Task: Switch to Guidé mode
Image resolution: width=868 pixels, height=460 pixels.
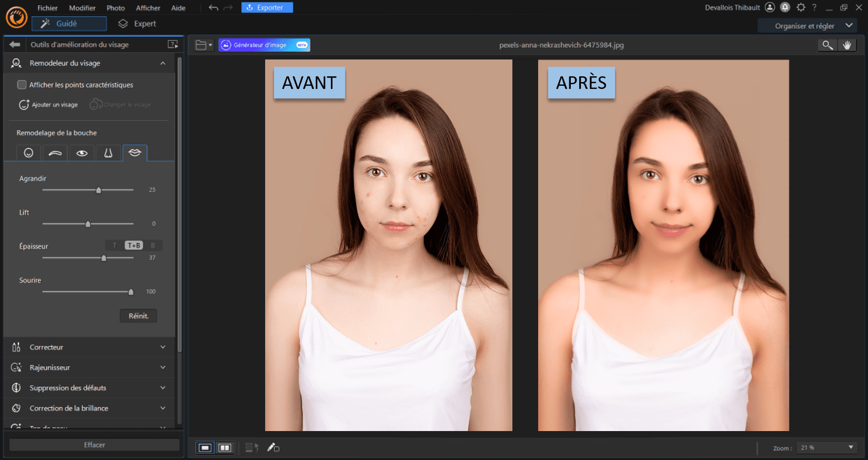Action: pyautogui.click(x=69, y=24)
